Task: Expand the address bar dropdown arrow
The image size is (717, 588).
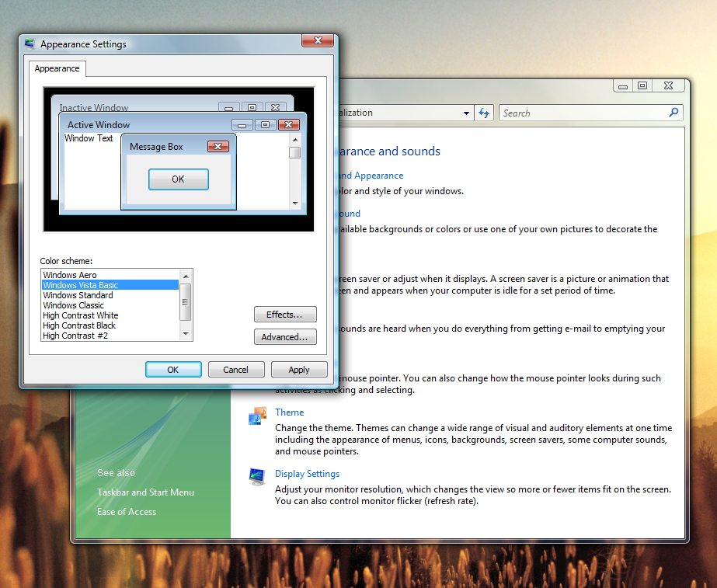Action: (x=466, y=113)
